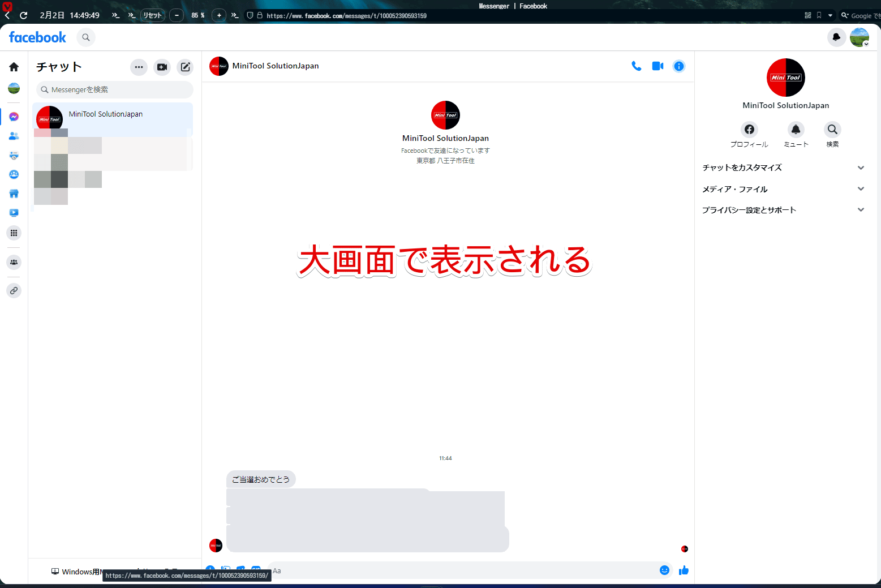This screenshot has width=881, height=588.
Task: Expand チャットをカスタマイズ section
Action: 784,168
